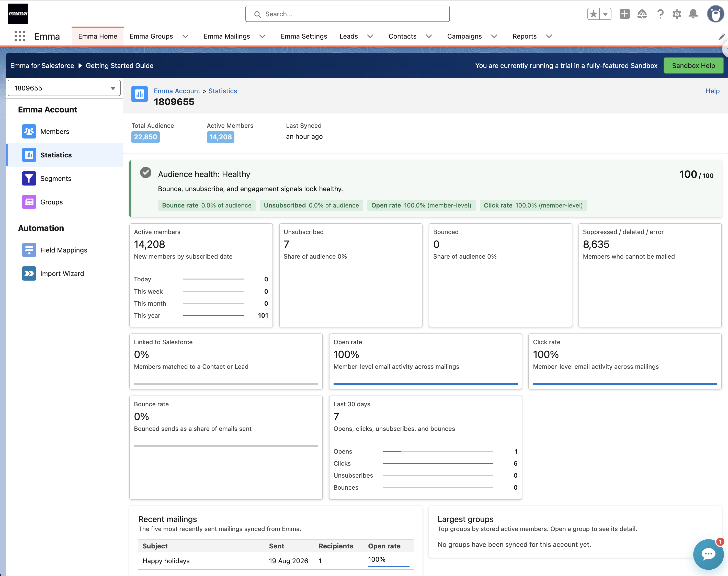The height and width of the screenshot is (576, 728).
Task: Select Segments in the sidebar
Action: 64,178
